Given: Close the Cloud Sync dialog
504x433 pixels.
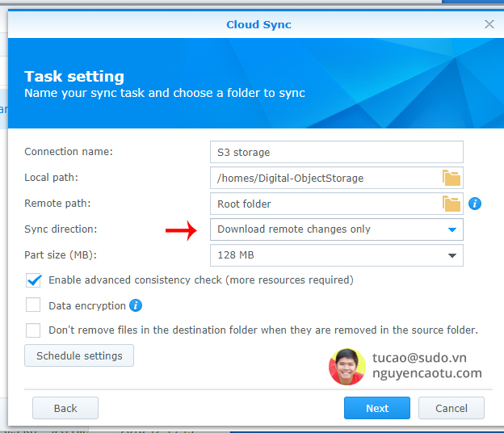Looking at the screenshot, I should 489,24.
